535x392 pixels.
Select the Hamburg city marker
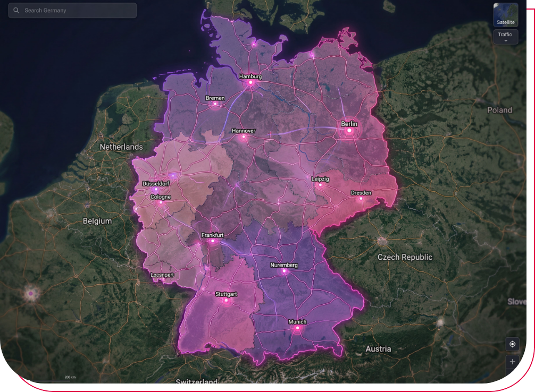click(250, 82)
